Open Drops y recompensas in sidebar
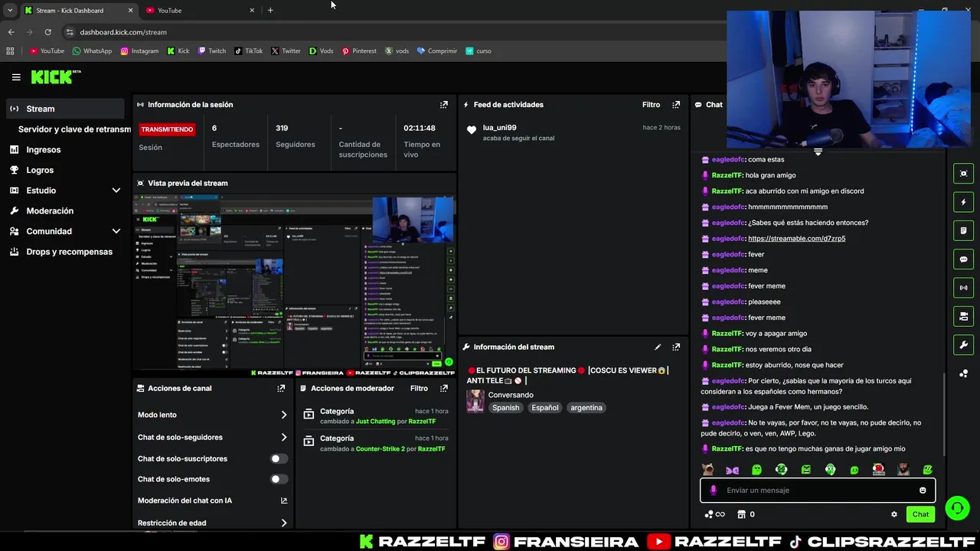 pos(69,252)
